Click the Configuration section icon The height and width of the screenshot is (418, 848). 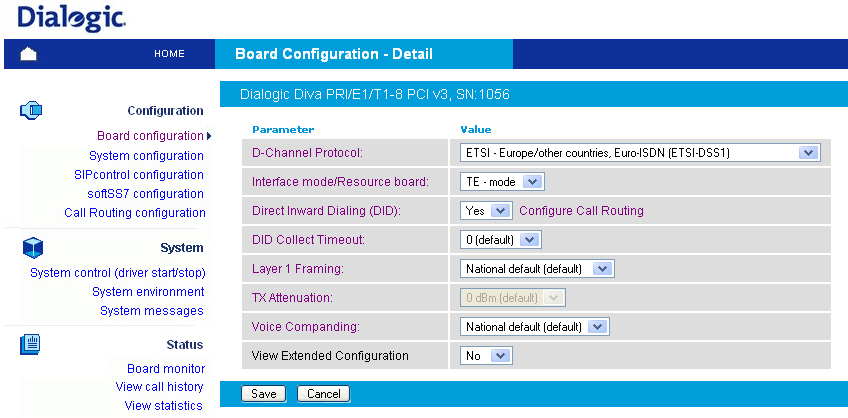coord(31,110)
